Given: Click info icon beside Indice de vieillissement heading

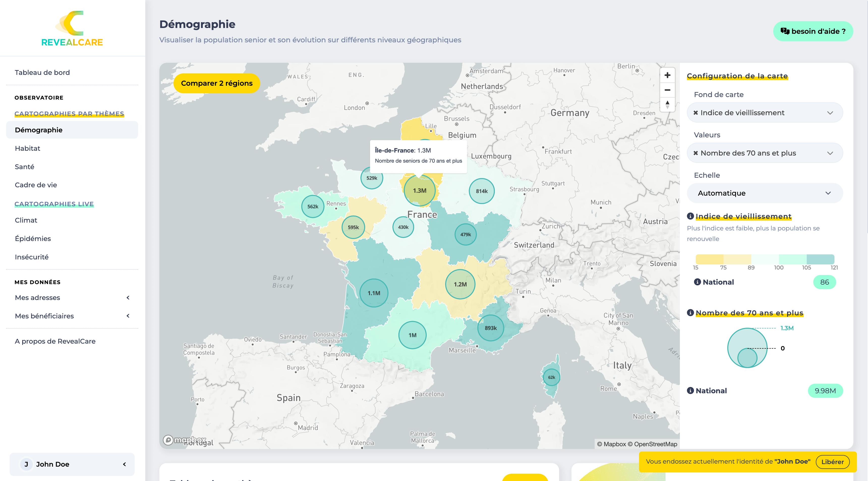Looking at the screenshot, I should tap(690, 216).
